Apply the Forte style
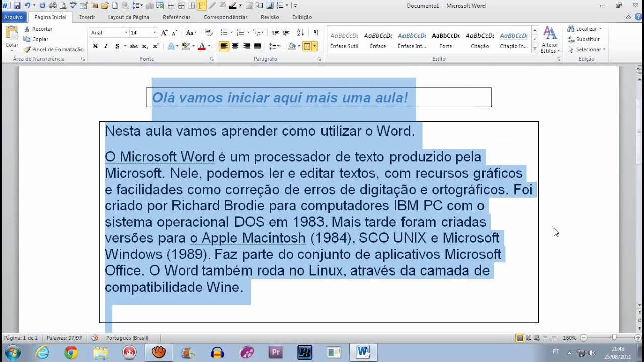This screenshot has width=644, height=362. coord(446,40)
